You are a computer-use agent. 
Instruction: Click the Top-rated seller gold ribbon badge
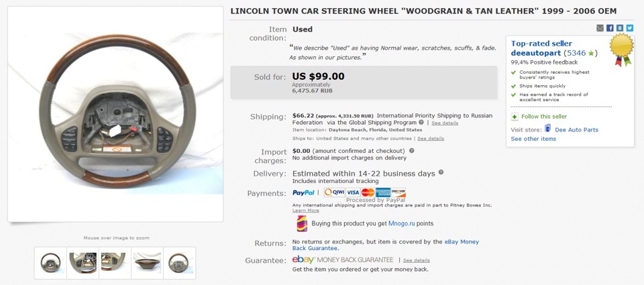[621, 50]
